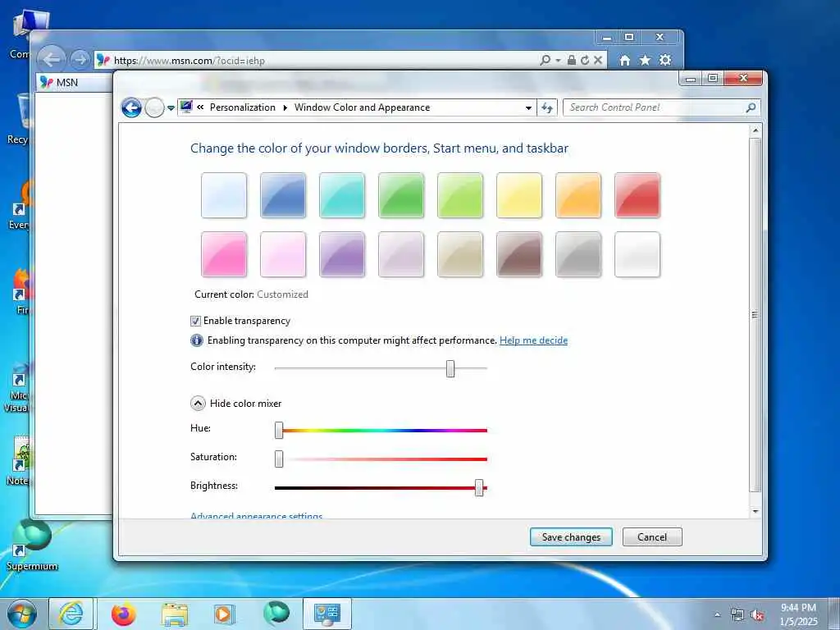Click the Save changes button
The height and width of the screenshot is (630, 840).
pyautogui.click(x=571, y=536)
